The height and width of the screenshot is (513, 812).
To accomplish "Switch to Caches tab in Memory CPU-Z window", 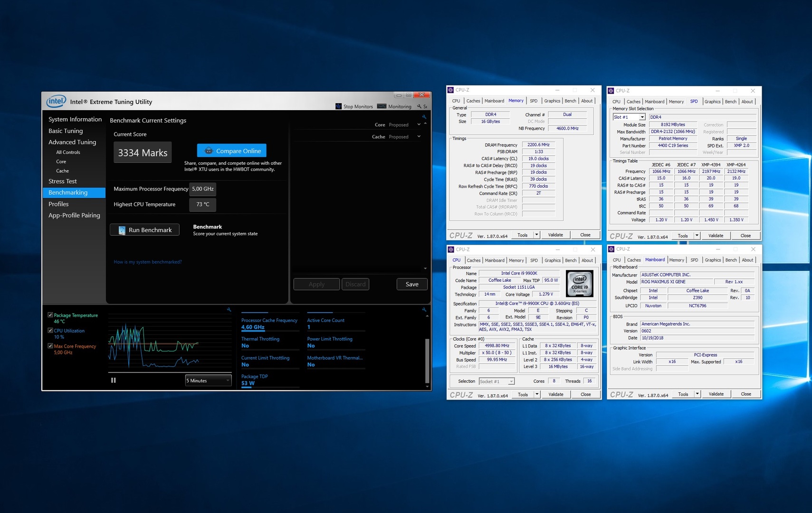I will coord(473,101).
